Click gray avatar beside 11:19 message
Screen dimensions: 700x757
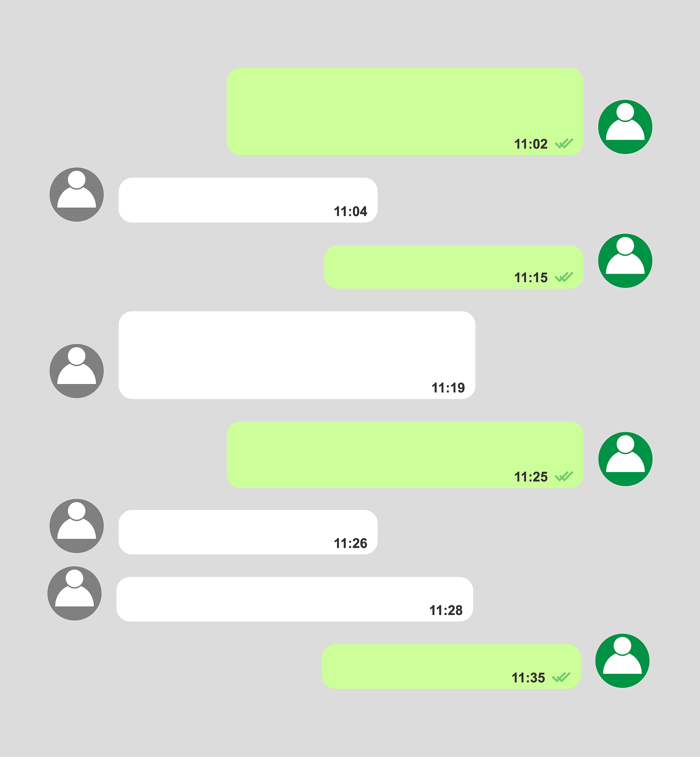pos(77,371)
